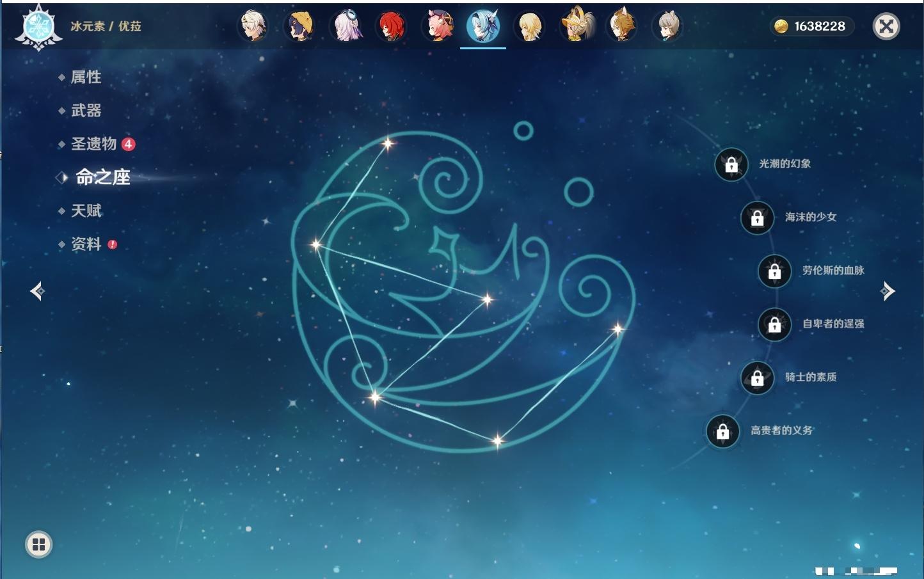Open the four-square grid menu button

pyautogui.click(x=38, y=544)
